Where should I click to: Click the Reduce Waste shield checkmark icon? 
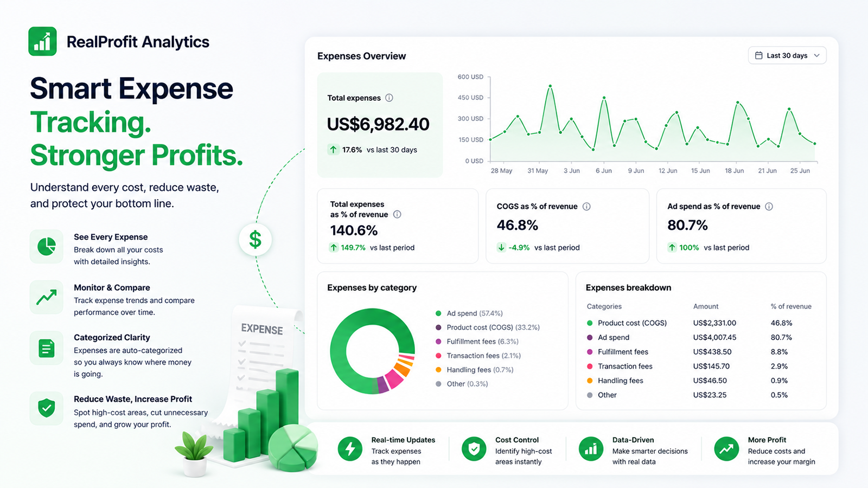[x=47, y=408]
